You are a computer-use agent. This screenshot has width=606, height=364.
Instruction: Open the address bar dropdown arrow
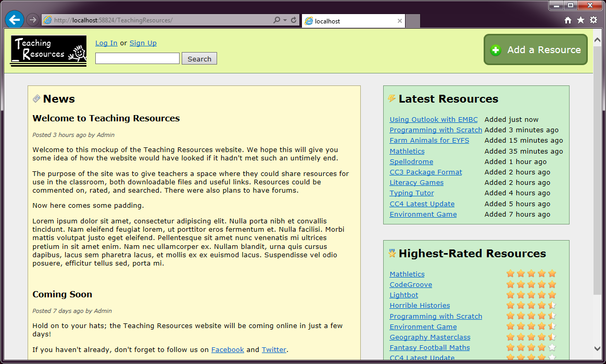[x=285, y=20]
